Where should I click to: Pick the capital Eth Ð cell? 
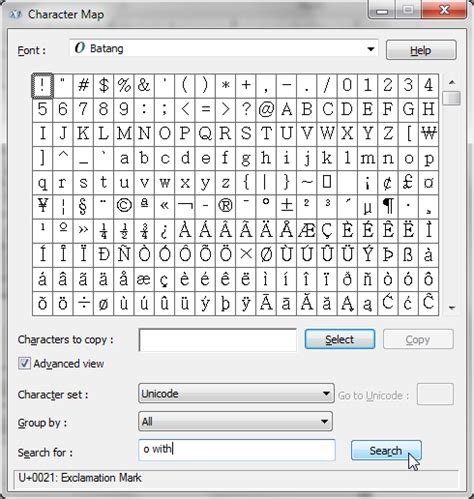(104, 254)
